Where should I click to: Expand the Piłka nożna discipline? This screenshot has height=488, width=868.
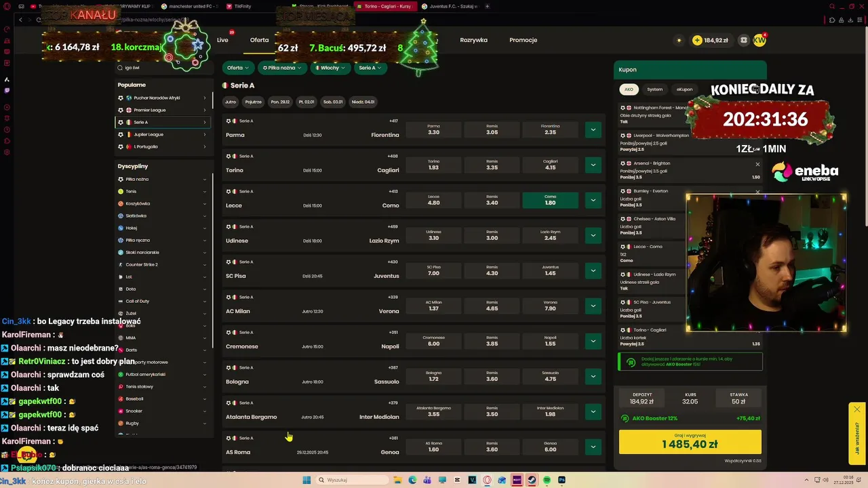click(x=163, y=179)
